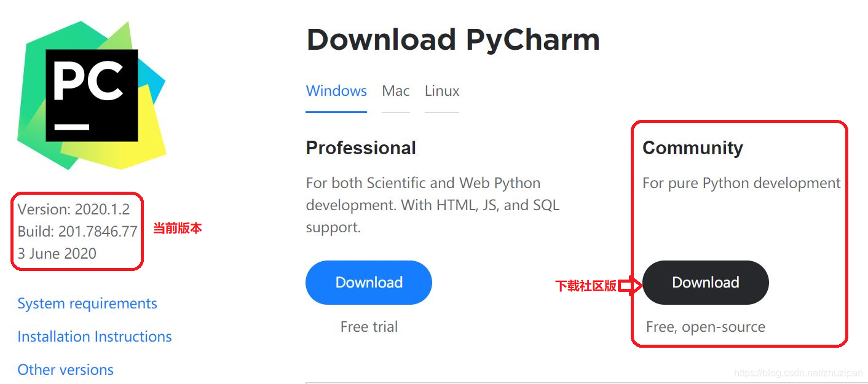Switch to the Windows tab

tap(336, 91)
